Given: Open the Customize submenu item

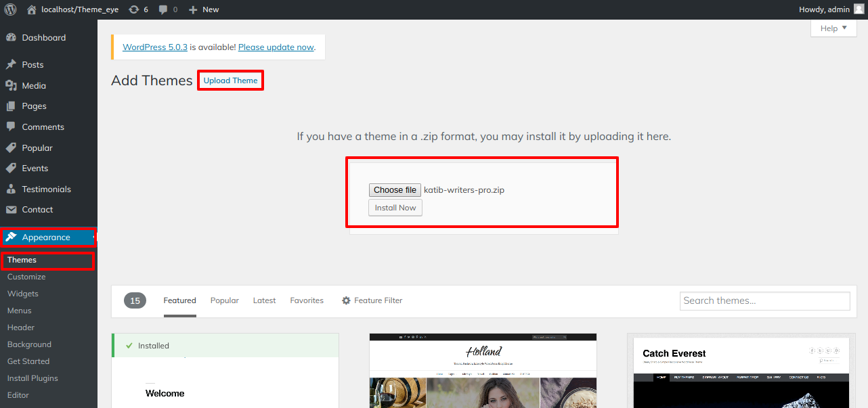Looking at the screenshot, I should click(x=26, y=277).
